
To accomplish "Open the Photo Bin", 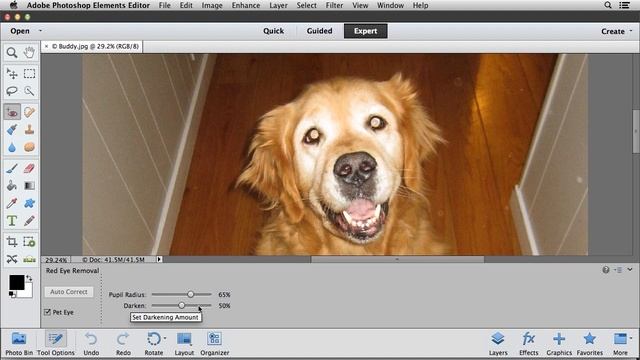I will [19, 344].
